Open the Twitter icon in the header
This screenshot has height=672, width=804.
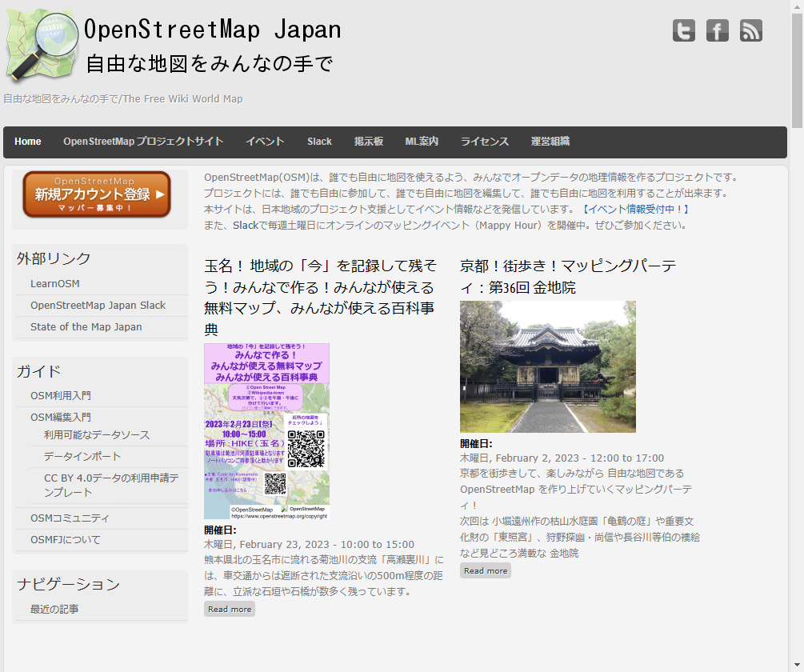click(x=683, y=30)
